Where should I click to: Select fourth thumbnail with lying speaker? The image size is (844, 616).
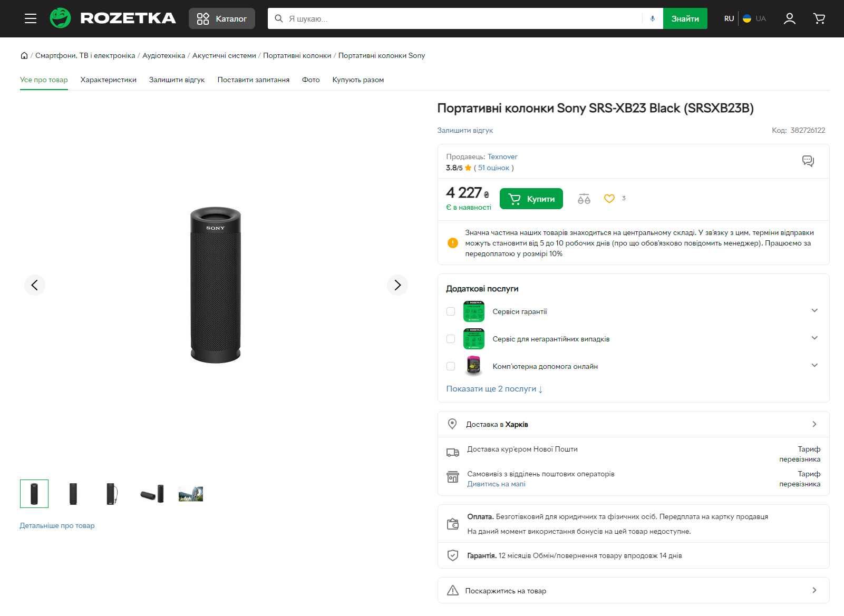[x=152, y=494]
